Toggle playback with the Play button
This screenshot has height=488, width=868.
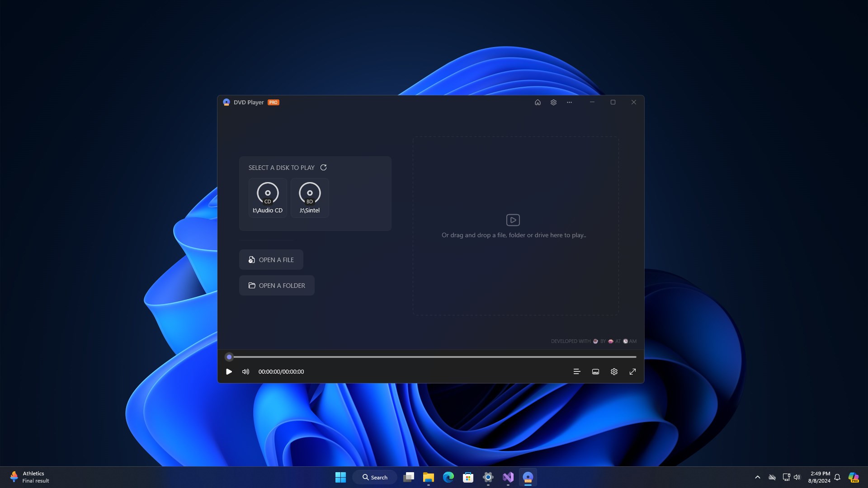229,371
